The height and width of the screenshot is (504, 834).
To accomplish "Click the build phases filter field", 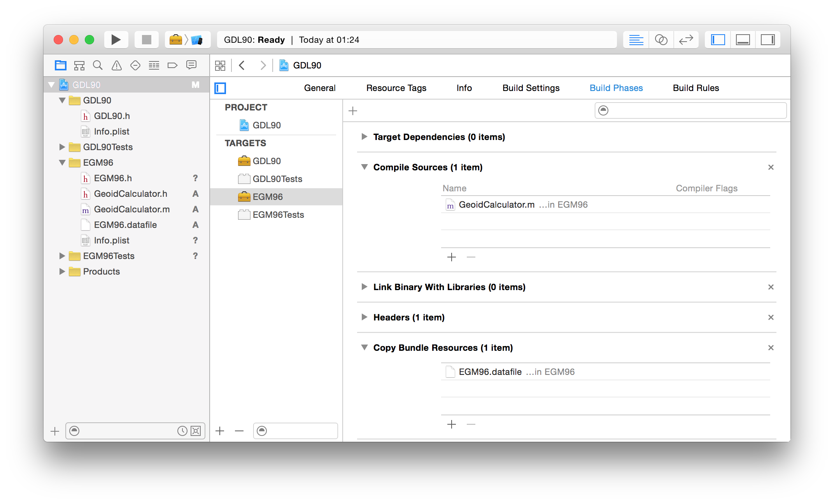I will [690, 111].
